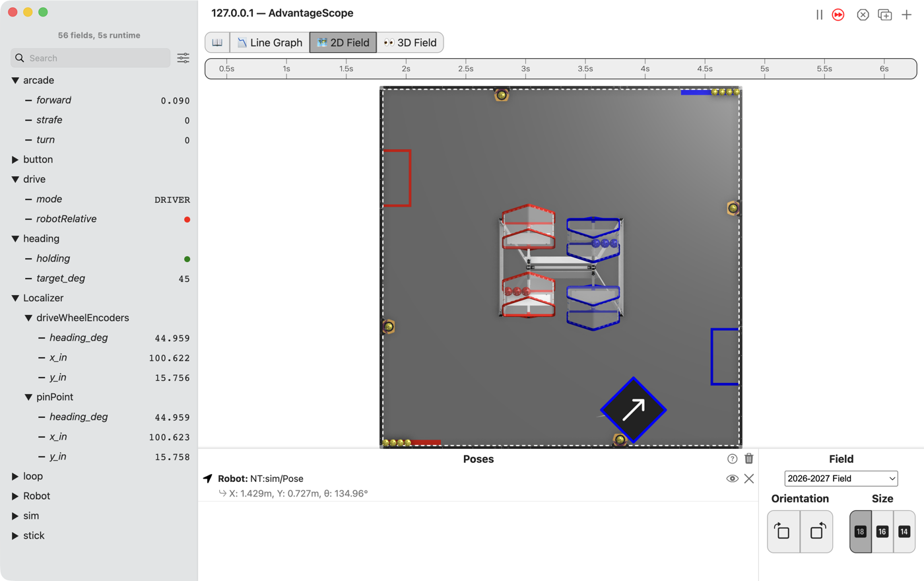This screenshot has width=924, height=581.
Task: Open the documentation book tab icon
Action: pyautogui.click(x=217, y=42)
